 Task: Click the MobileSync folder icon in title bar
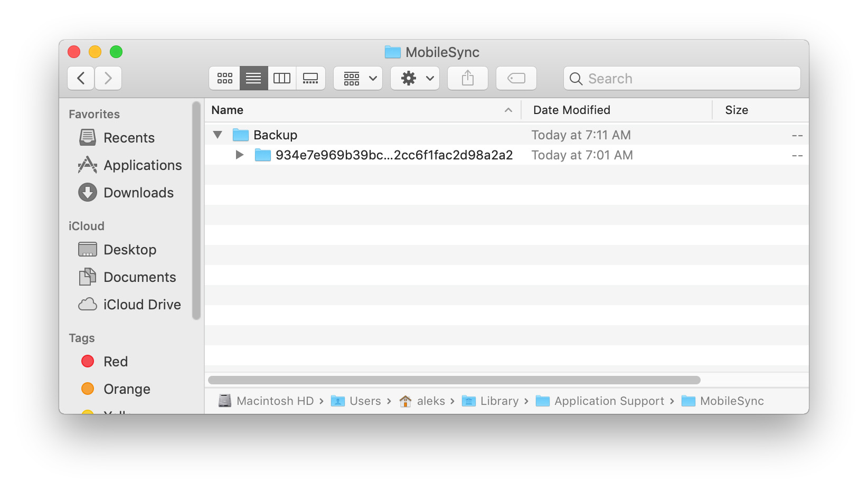coord(392,52)
